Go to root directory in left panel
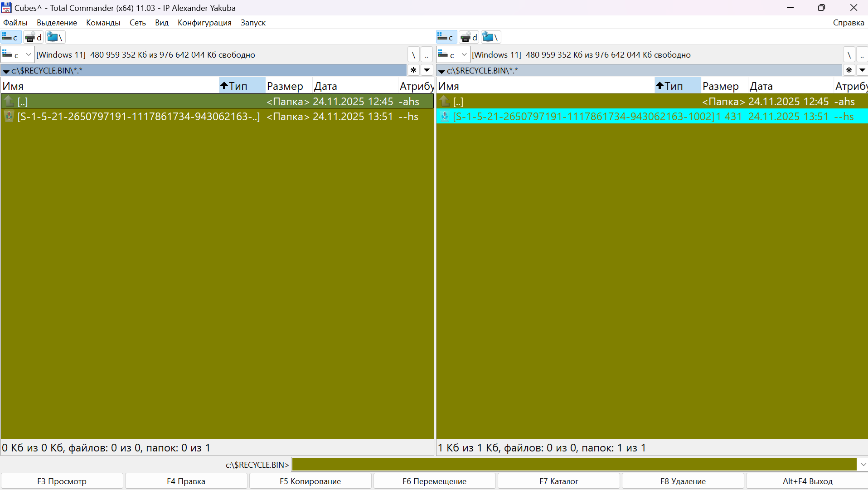868x490 pixels. tap(413, 55)
